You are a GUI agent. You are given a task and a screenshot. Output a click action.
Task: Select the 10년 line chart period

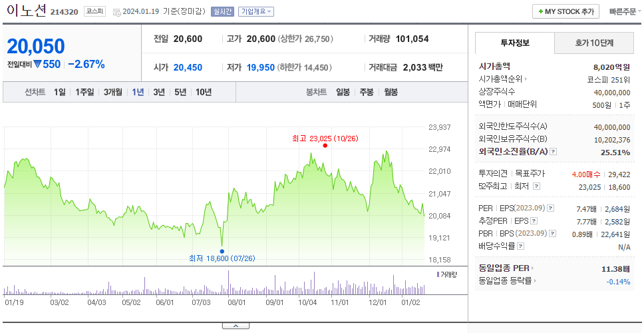204,93
